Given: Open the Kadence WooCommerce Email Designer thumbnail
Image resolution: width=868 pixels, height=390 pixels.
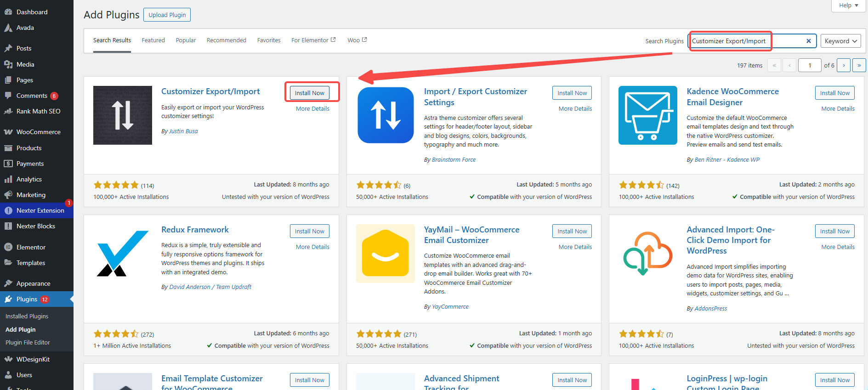Looking at the screenshot, I should (x=647, y=115).
